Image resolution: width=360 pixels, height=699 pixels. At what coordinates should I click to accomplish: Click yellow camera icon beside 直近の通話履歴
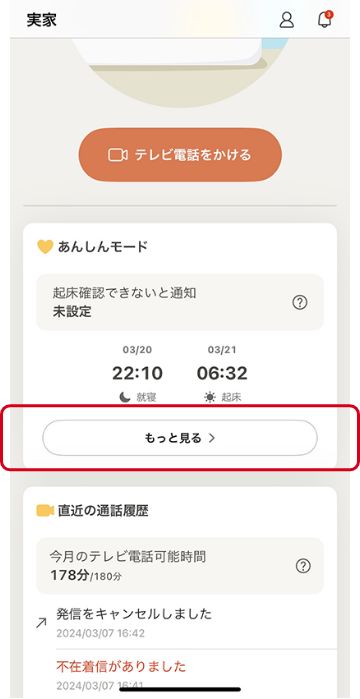(45, 511)
